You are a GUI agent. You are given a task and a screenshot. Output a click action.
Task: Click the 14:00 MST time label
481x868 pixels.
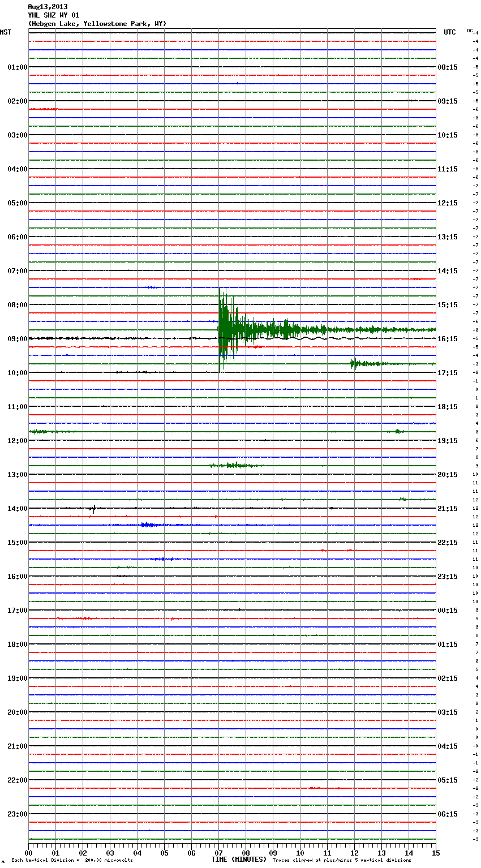pos(17,509)
